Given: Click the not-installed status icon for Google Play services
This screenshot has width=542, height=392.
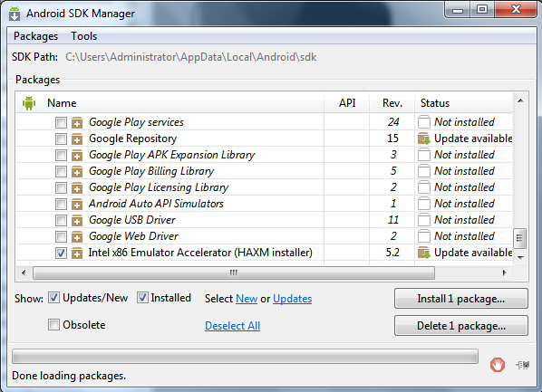Looking at the screenshot, I should [x=424, y=122].
